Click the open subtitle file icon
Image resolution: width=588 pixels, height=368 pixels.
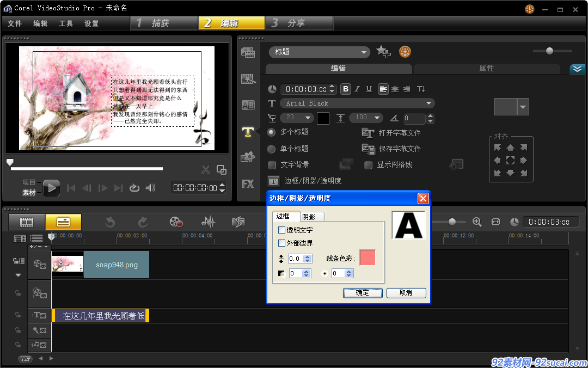(367, 133)
